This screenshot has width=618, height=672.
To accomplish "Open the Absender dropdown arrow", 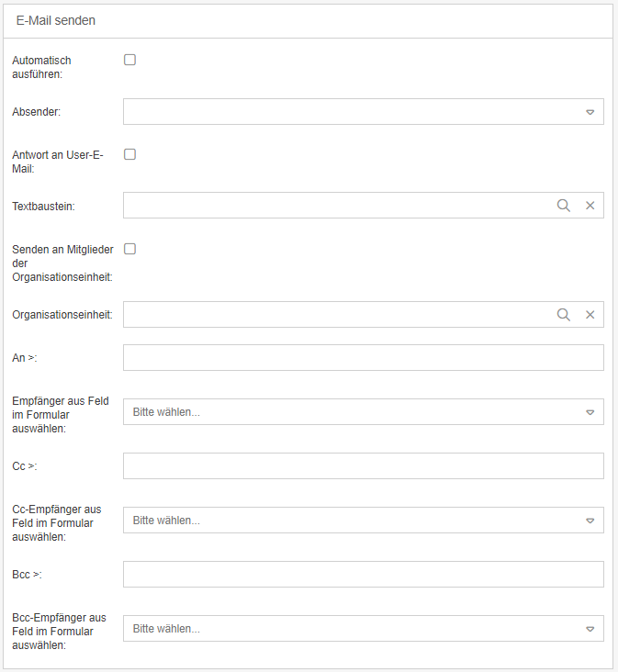I will pyautogui.click(x=590, y=112).
